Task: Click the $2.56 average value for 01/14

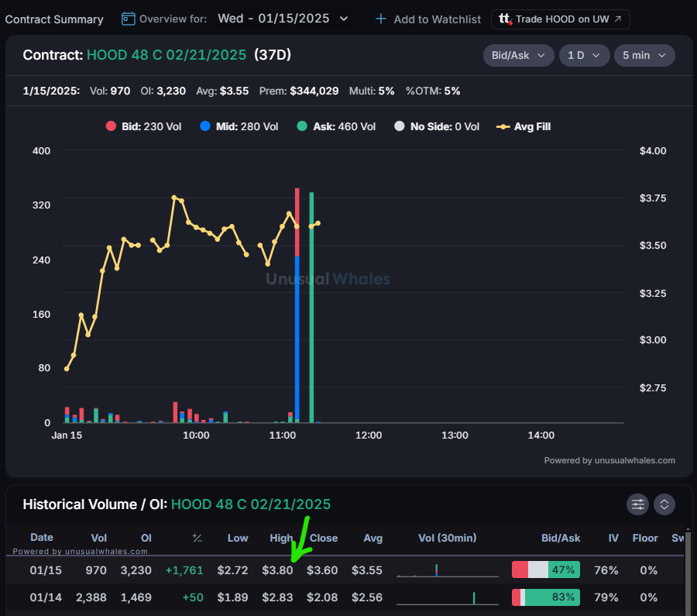Action: coord(367,597)
